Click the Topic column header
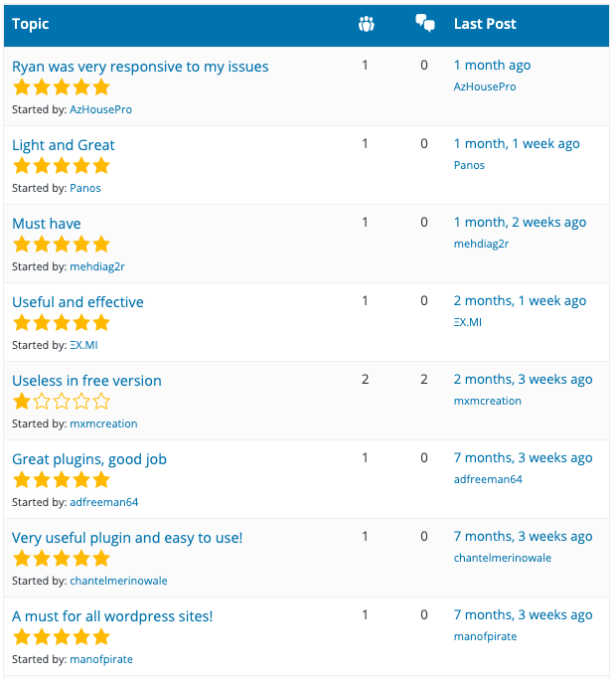 point(30,24)
